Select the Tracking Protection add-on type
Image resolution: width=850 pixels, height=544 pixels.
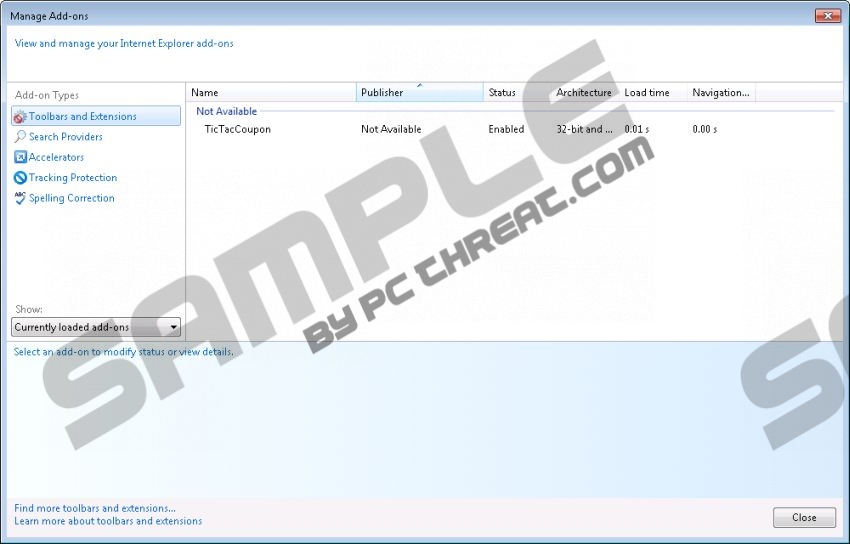coord(72,178)
